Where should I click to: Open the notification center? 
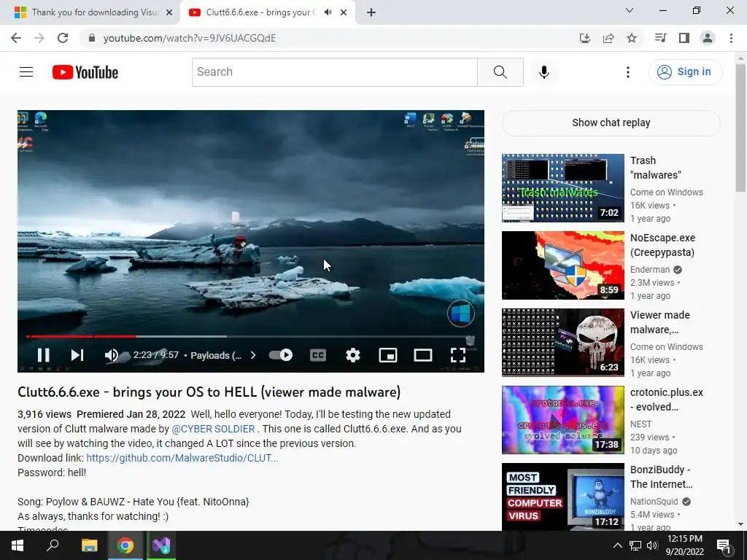pos(724,546)
